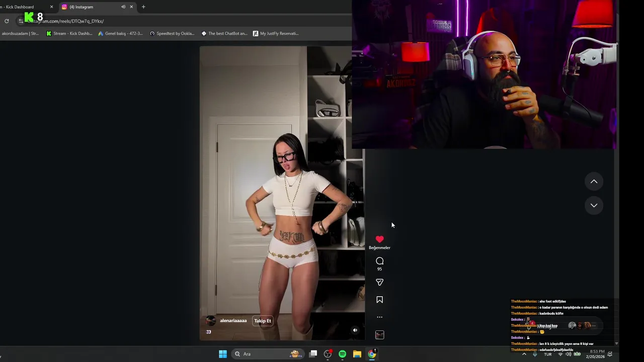
Task: Open the Genel bakış bookmark
Action: 120,34
